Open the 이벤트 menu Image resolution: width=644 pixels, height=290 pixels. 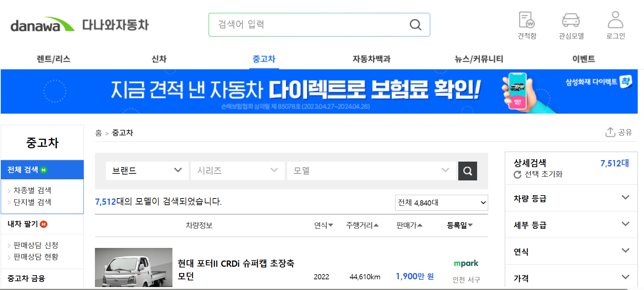point(583,59)
